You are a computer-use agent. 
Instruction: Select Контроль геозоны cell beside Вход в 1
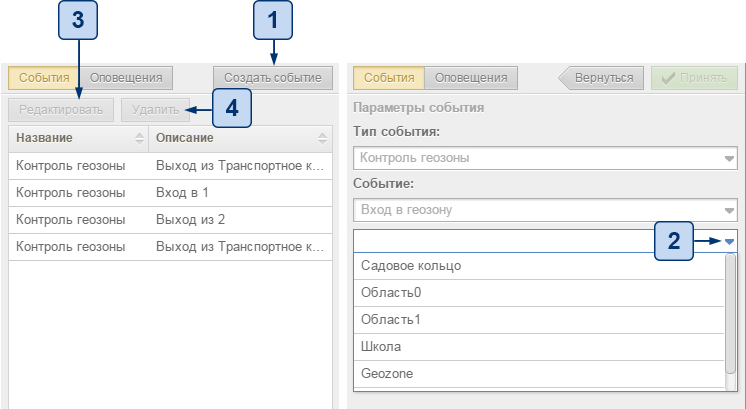tap(79, 193)
